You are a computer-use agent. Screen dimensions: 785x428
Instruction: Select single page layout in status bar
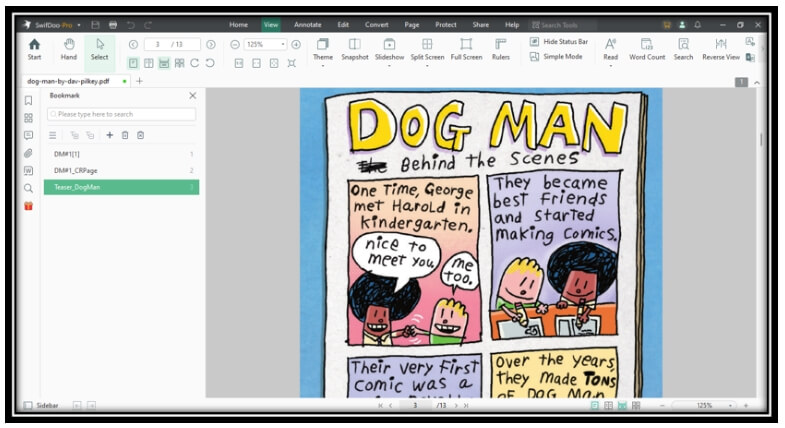(595, 405)
